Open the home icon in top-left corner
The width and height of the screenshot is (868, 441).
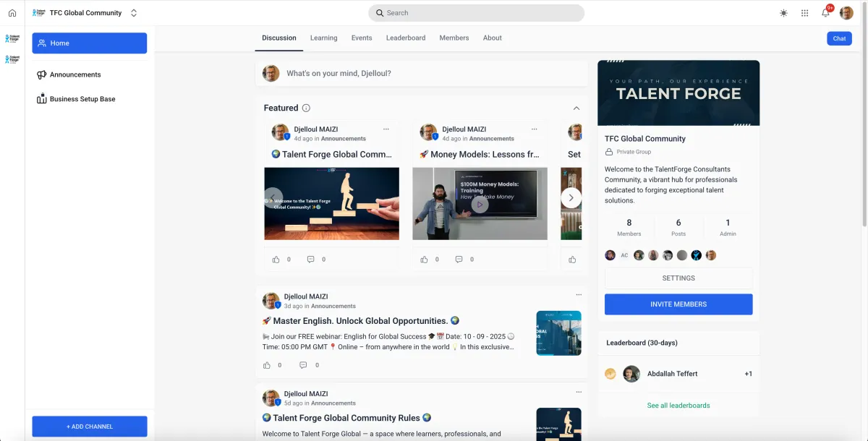12,13
